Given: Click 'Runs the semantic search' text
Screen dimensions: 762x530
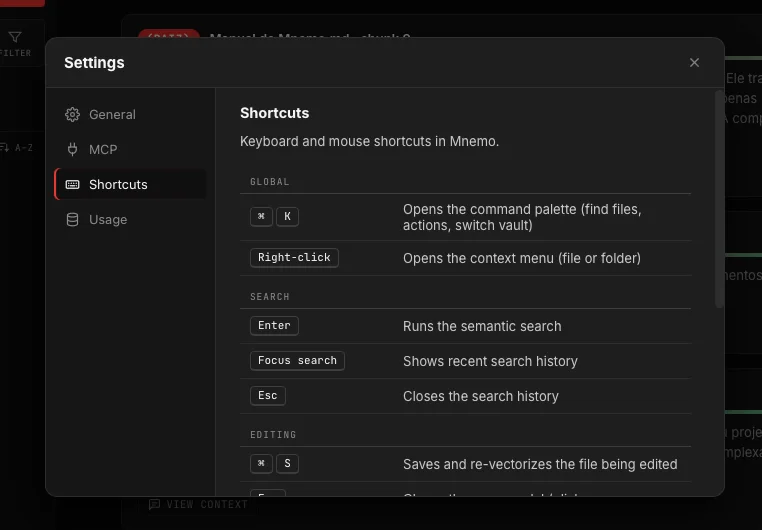Looking at the screenshot, I should point(482,326).
